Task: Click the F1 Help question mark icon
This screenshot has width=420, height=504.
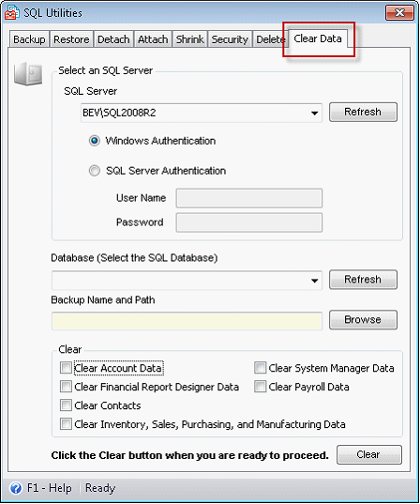Action: (16, 488)
